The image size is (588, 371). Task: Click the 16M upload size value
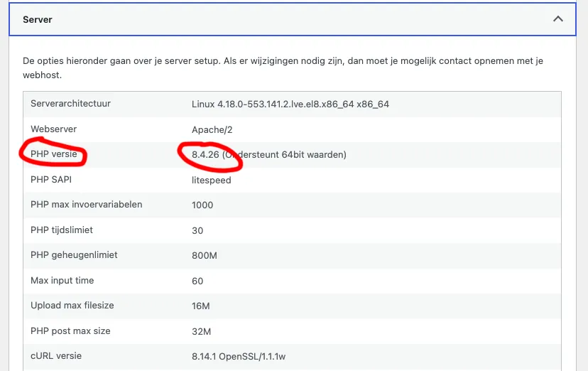tap(201, 306)
